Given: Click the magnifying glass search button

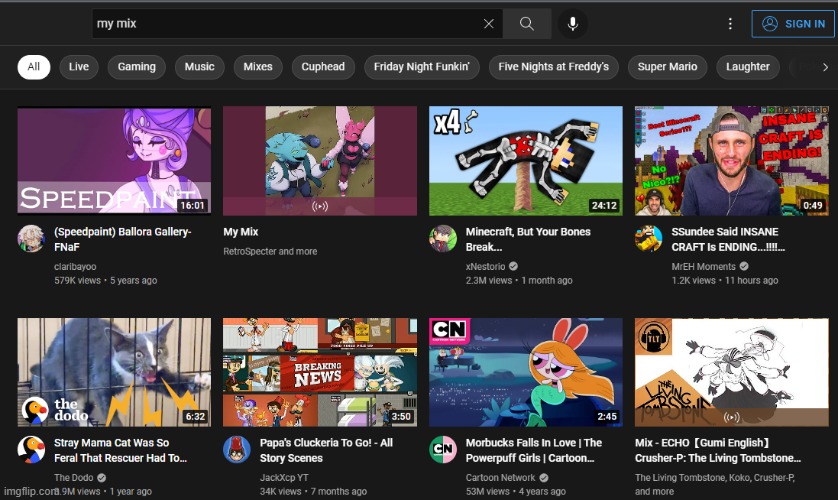Looking at the screenshot, I should click(527, 24).
